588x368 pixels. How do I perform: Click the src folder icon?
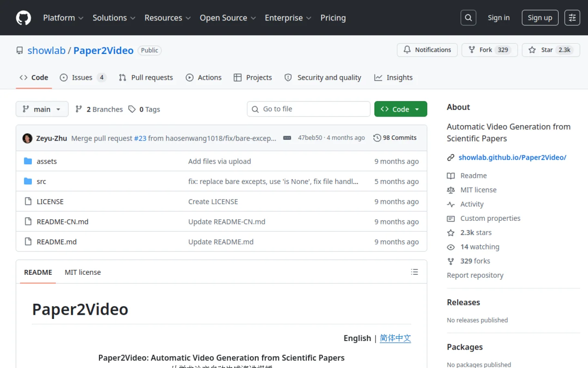28,181
